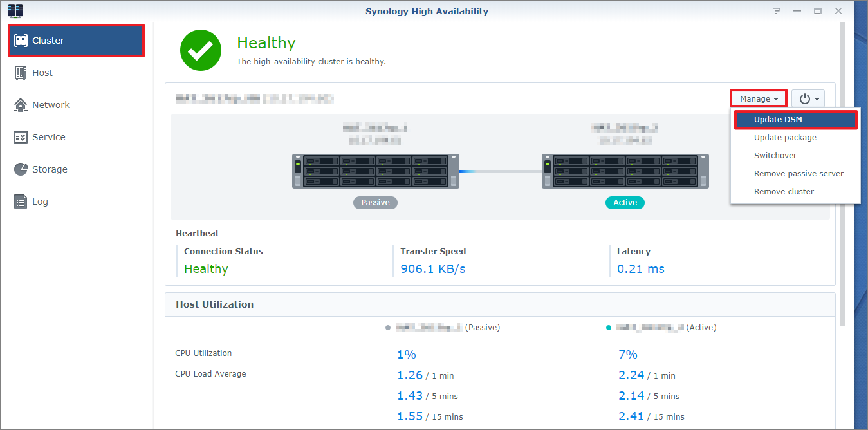Select Update package menu entry
Screen dimensions: 868x430
point(785,138)
